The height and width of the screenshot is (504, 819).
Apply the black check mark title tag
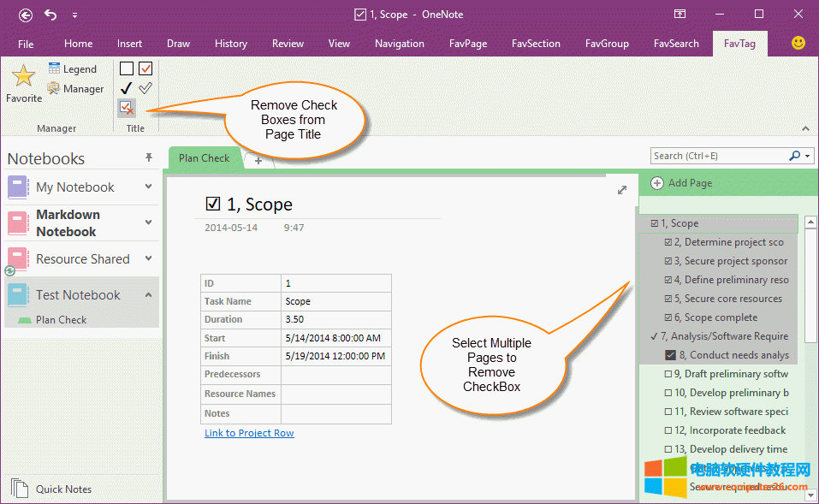pyautogui.click(x=127, y=88)
